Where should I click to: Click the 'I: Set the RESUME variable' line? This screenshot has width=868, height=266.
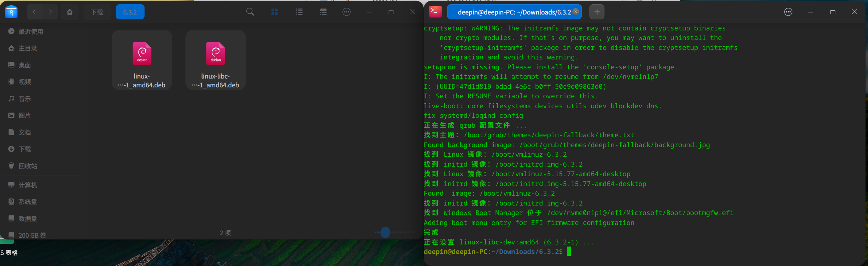[x=511, y=96]
